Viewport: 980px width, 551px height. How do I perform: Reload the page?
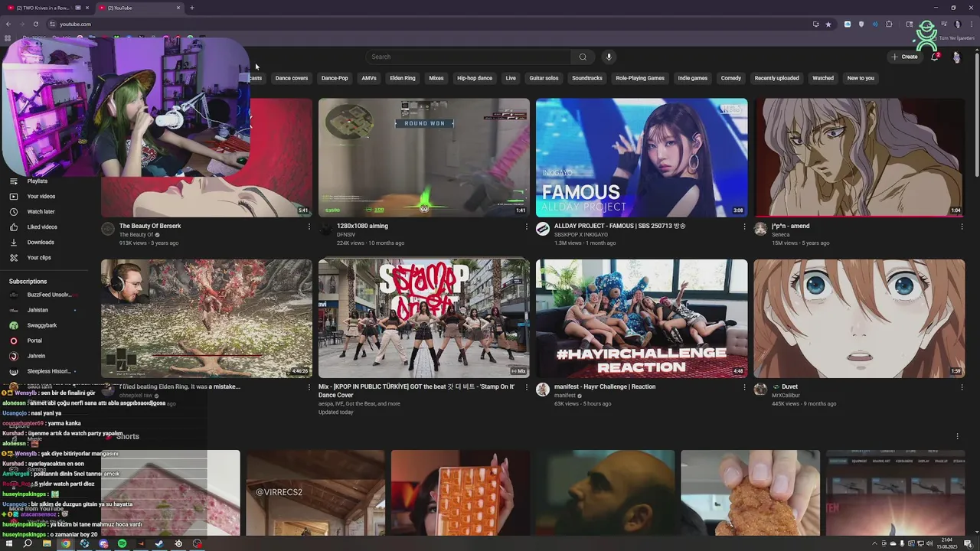click(x=35, y=24)
